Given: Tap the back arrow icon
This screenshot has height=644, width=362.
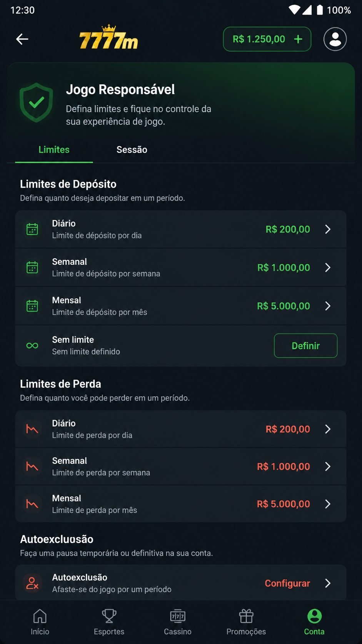Looking at the screenshot, I should (x=22, y=39).
